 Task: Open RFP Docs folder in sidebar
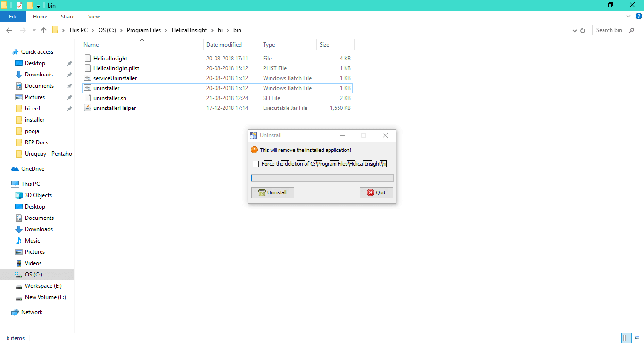37,142
